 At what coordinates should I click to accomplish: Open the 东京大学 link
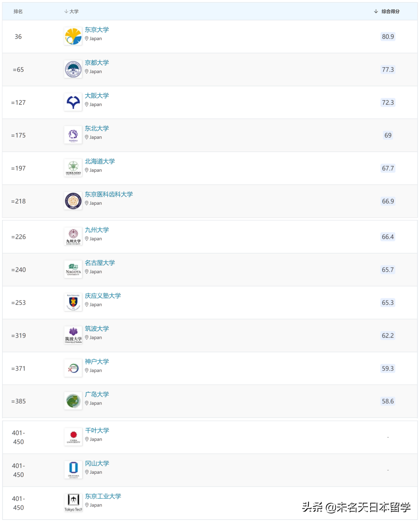click(97, 30)
